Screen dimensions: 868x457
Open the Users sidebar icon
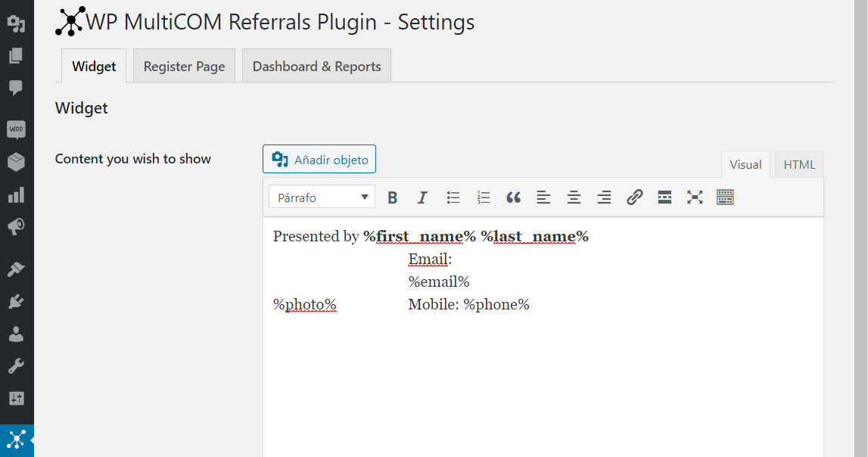[x=16, y=334]
